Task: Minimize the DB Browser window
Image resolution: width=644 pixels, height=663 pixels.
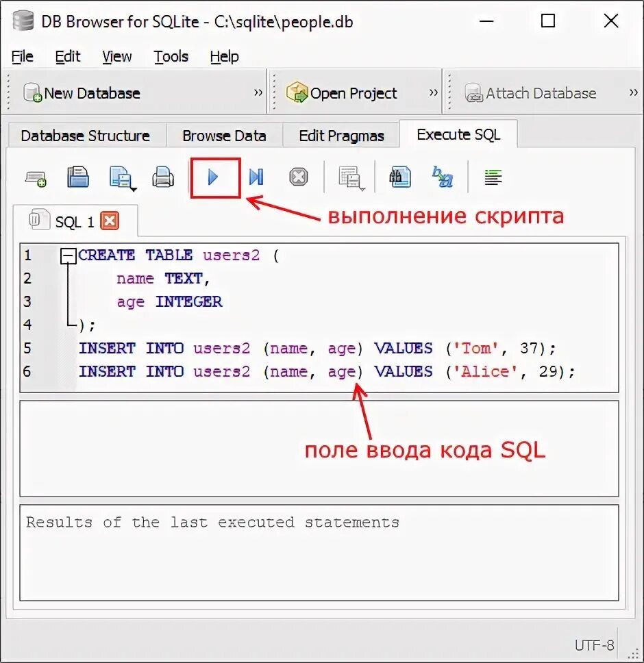Action: click(x=486, y=21)
